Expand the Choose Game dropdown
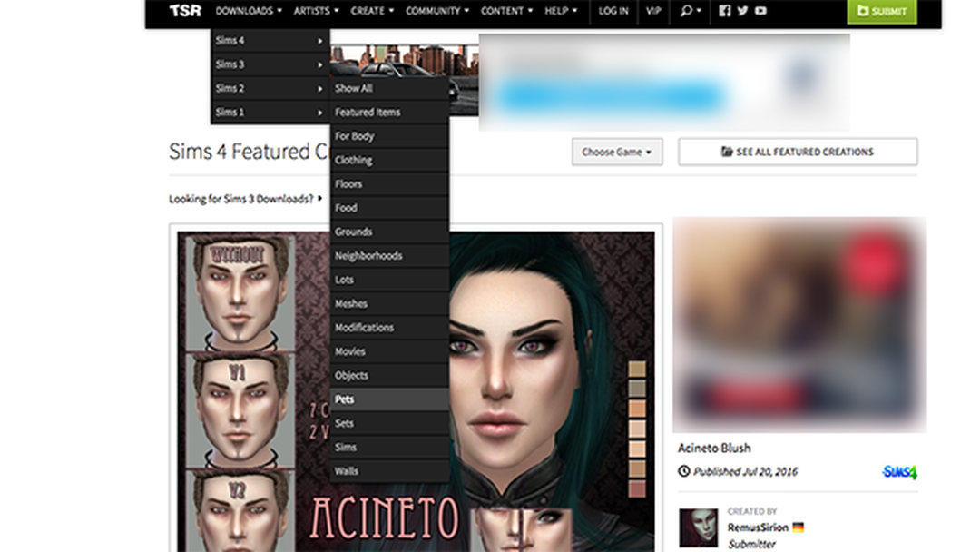980x552 pixels. point(617,152)
